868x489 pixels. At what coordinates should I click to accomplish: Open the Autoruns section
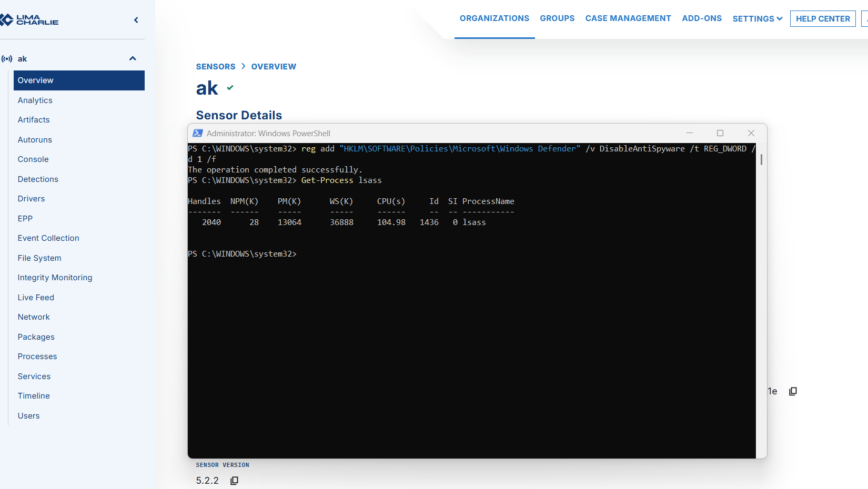pos(35,140)
